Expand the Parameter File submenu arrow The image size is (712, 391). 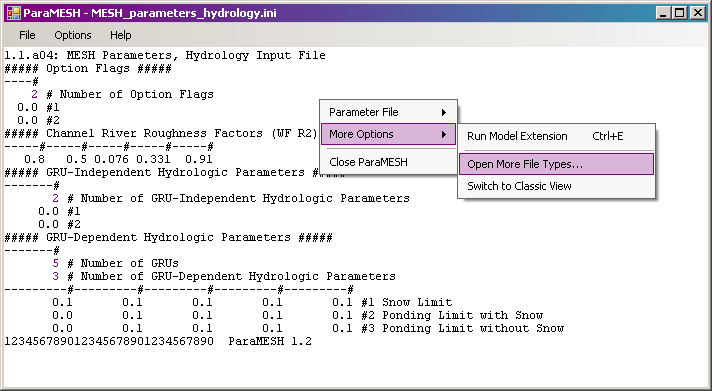(x=444, y=112)
